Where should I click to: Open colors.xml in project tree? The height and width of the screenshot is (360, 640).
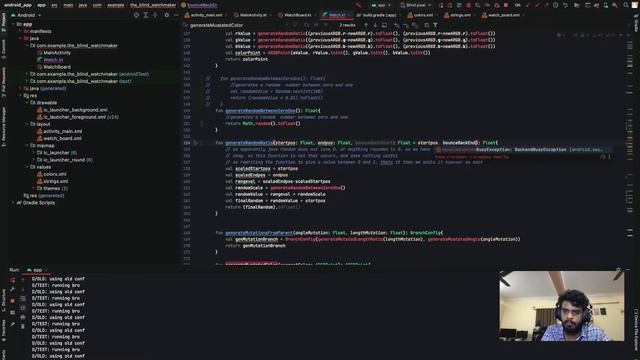pos(55,174)
